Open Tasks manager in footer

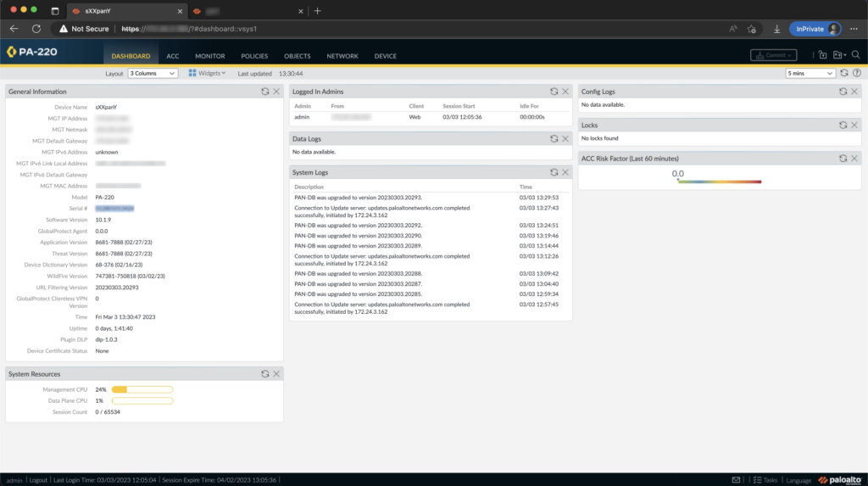tap(765, 480)
